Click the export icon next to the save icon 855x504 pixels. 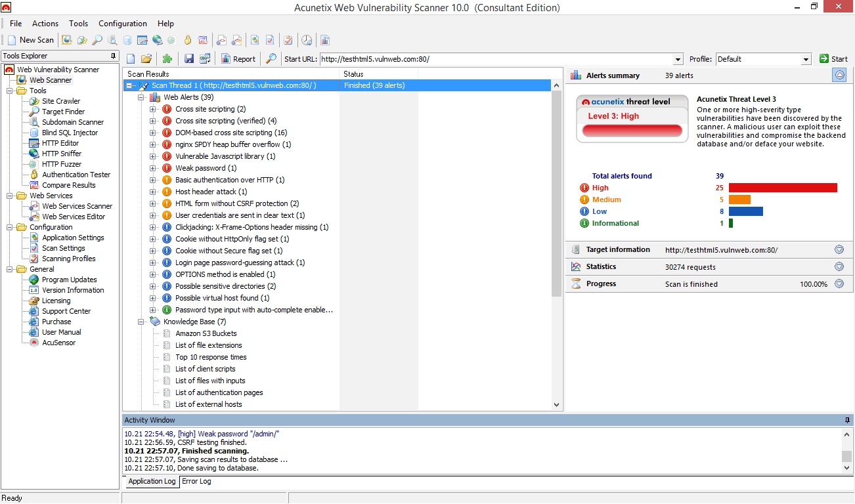[x=205, y=59]
